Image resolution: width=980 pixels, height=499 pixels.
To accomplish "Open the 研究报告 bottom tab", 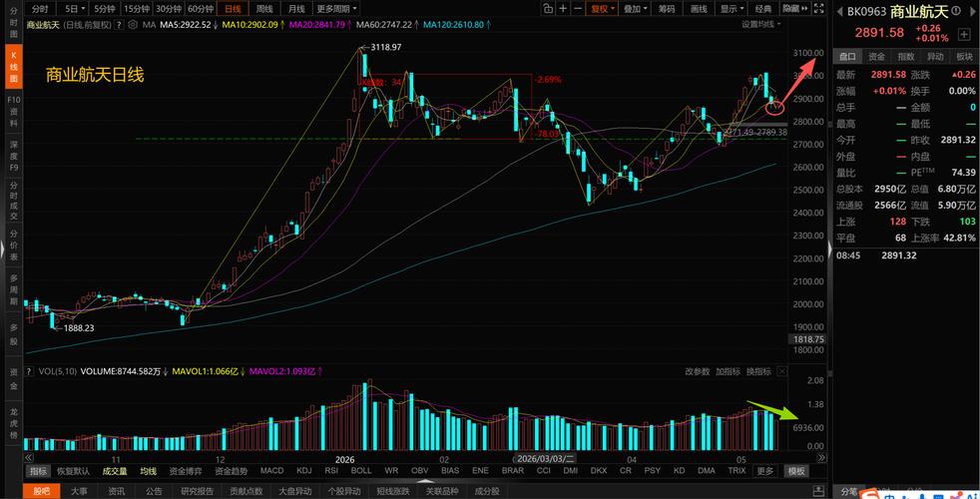I will click(x=197, y=491).
